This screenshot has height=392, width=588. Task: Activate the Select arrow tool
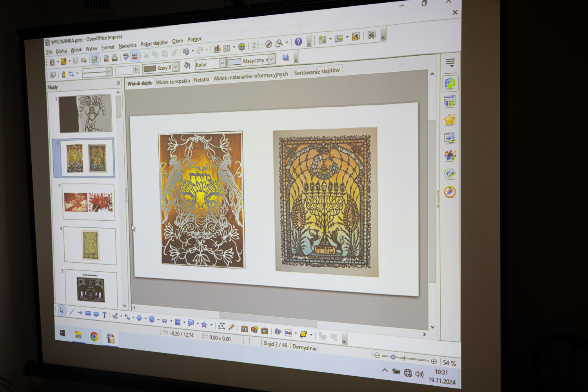coord(62,310)
